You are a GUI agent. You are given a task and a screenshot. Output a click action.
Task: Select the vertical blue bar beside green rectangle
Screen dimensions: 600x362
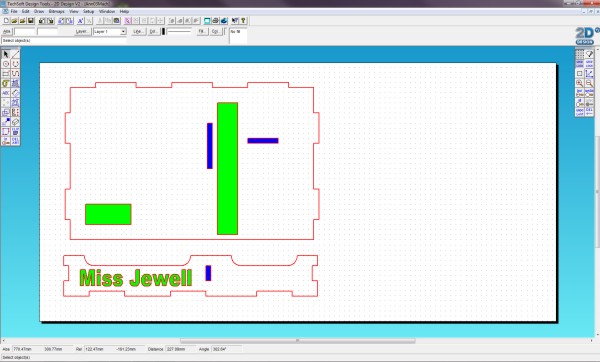pos(210,146)
